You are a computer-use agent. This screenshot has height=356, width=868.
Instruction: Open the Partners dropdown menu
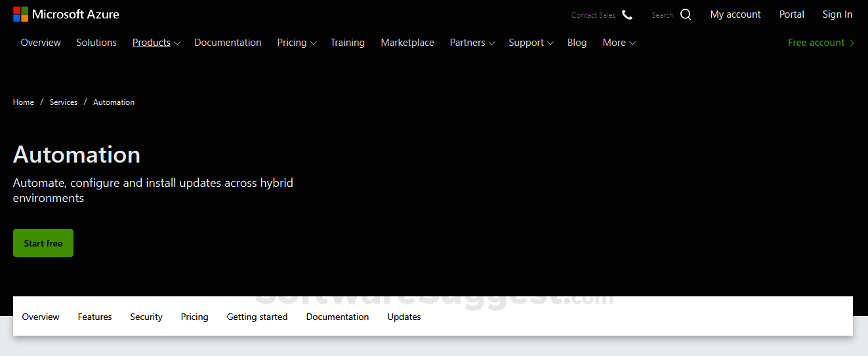[x=472, y=43]
